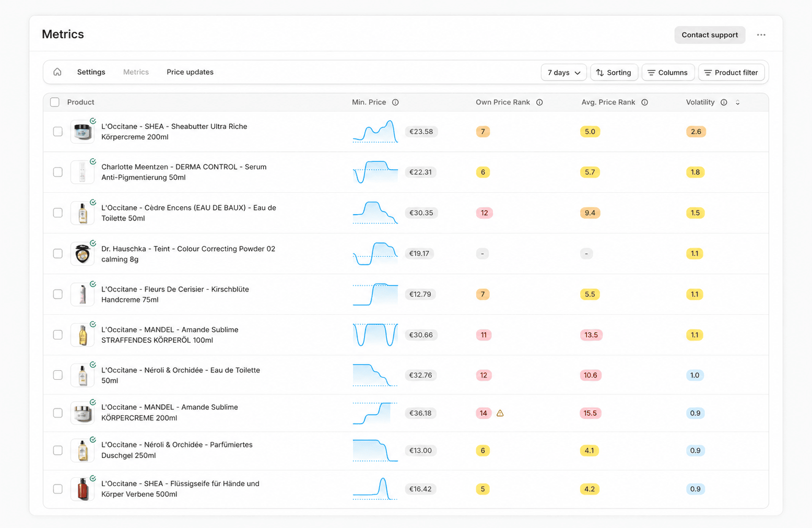Click the Contact support button
This screenshot has height=528, width=812.
710,35
